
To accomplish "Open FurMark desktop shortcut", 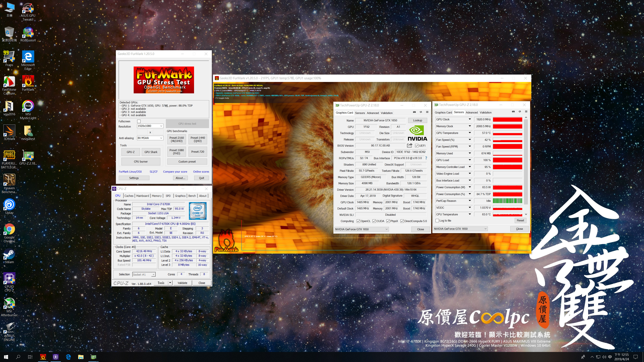I will 28,83.
